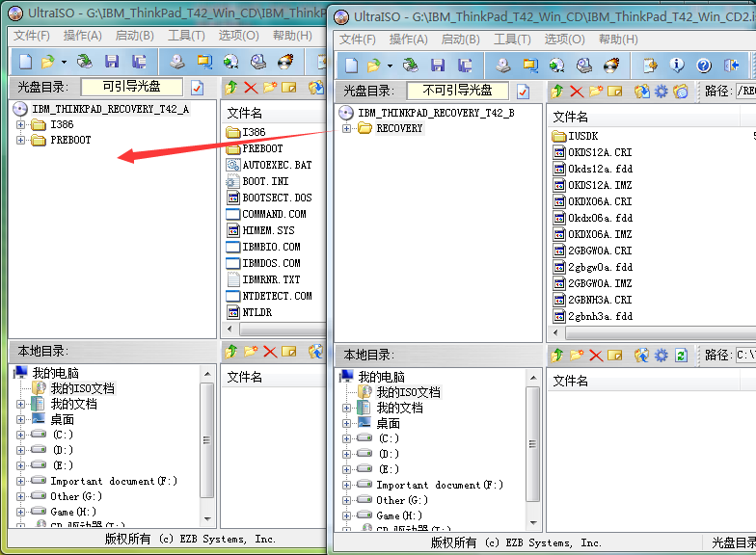Click the 路径 path input field
This screenshot has width=756, height=555.
click(x=744, y=91)
